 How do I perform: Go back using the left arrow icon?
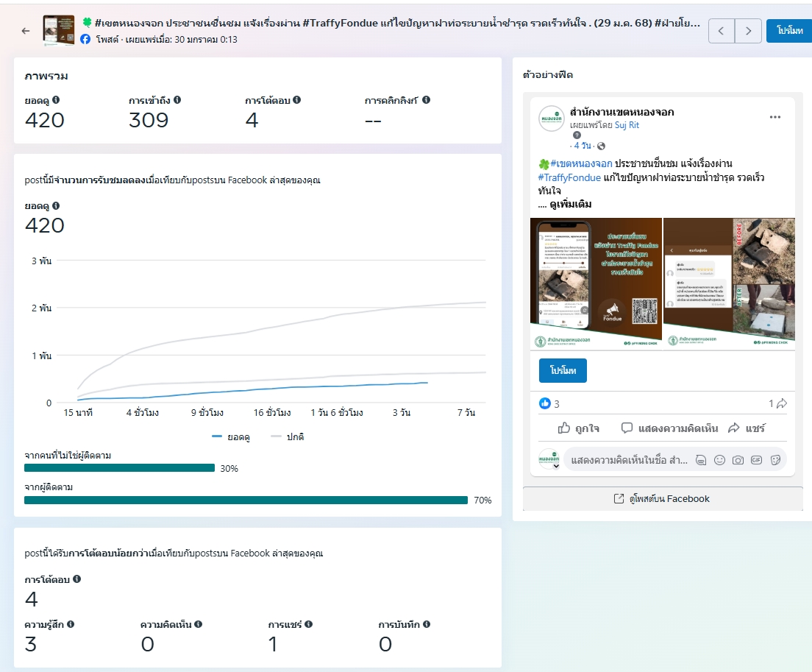(26, 31)
